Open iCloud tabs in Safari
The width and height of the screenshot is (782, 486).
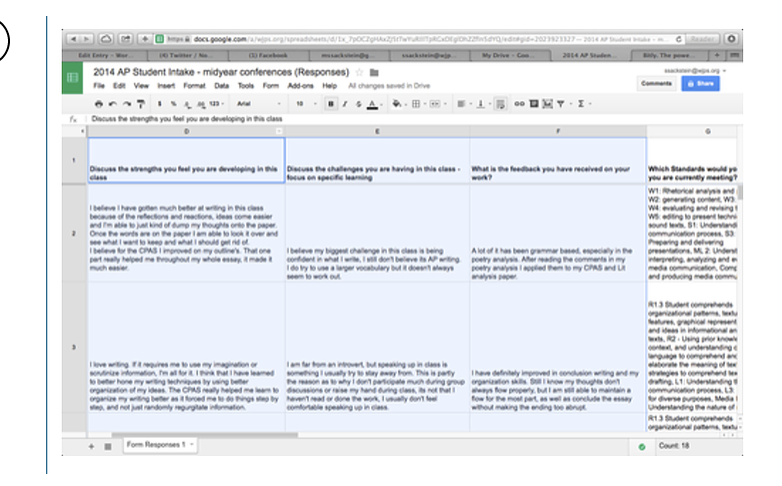coord(106,39)
